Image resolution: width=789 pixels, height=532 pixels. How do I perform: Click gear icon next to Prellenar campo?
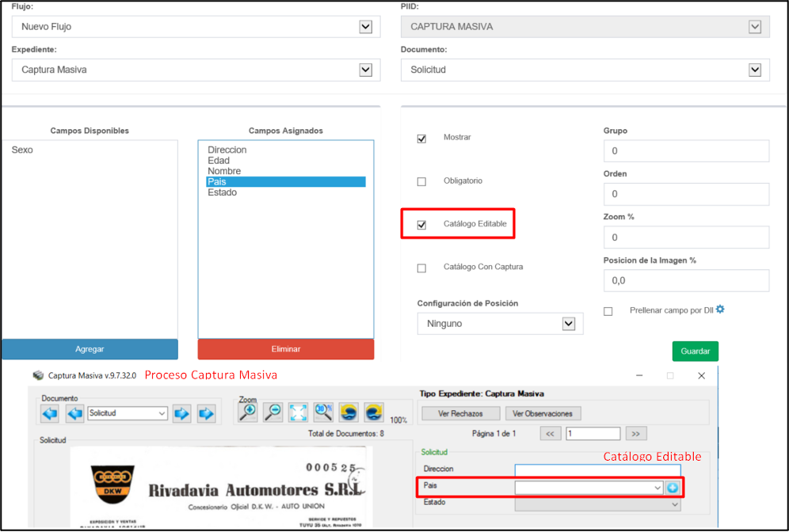point(720,310)
